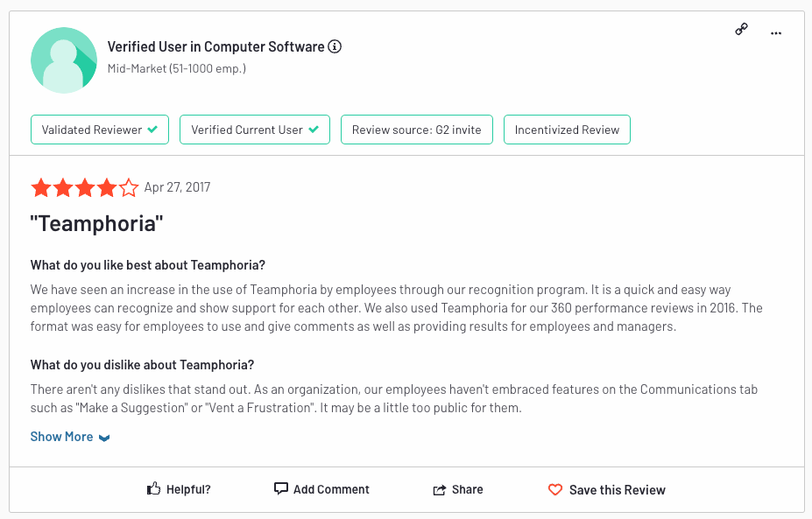Click the thumbs-up Helpful icon
Screen dimensions: 812x519
pyautogui.click(x=154, y=488)
